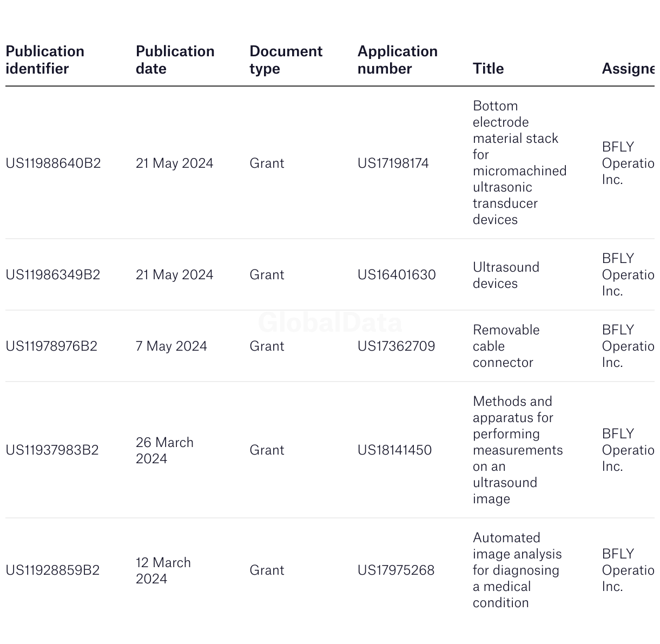The height and width of the screenshot is (644, 660).
Task: Open publication US11937983B2
Action: point(52,450)
